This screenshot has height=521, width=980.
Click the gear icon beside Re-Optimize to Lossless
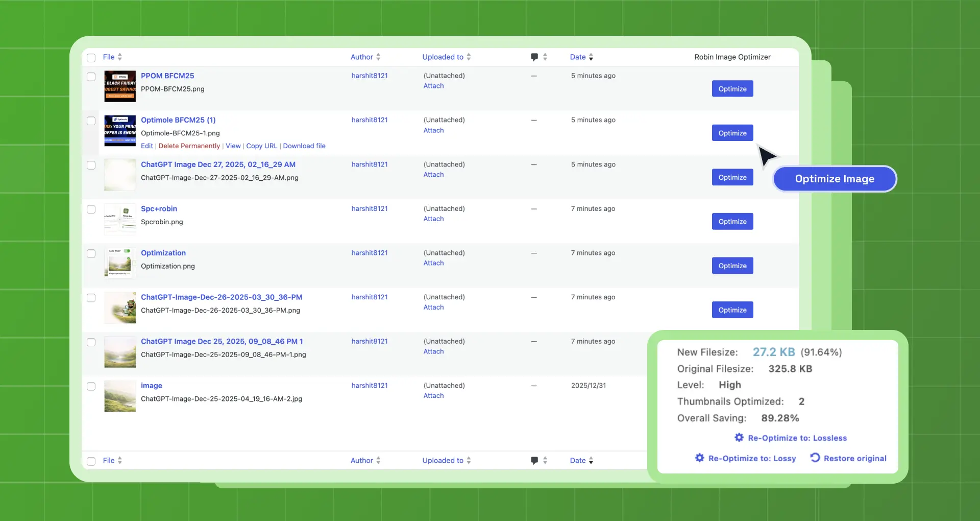coord(738,438)
